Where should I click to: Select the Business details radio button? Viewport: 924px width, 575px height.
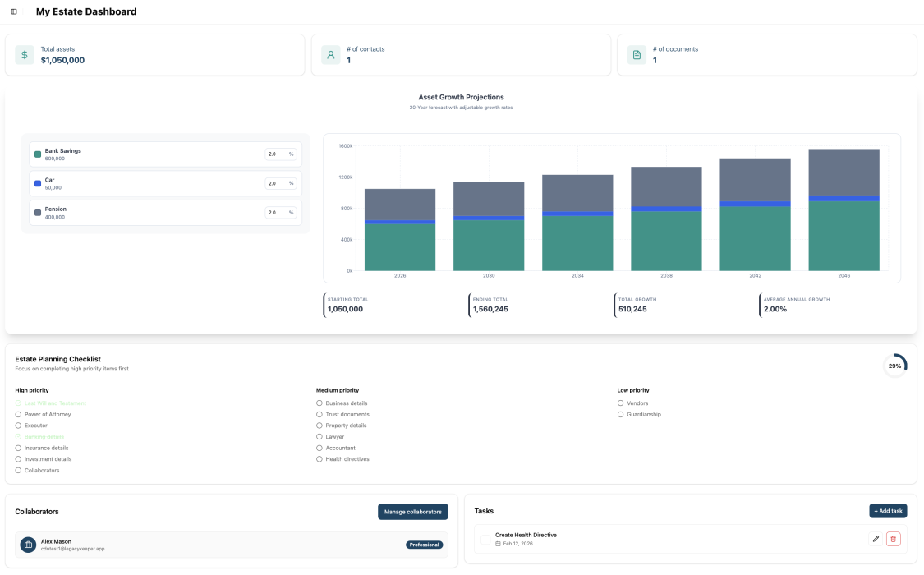[318, 402]
